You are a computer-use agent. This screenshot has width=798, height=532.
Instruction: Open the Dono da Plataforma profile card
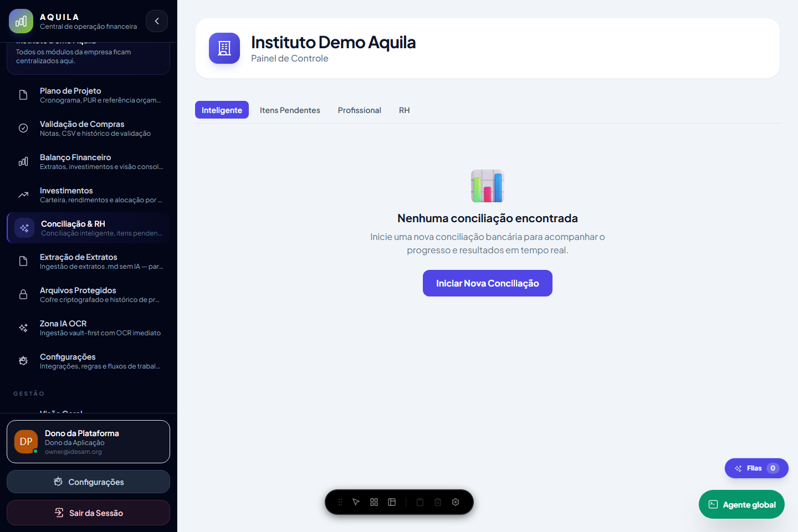88,442
